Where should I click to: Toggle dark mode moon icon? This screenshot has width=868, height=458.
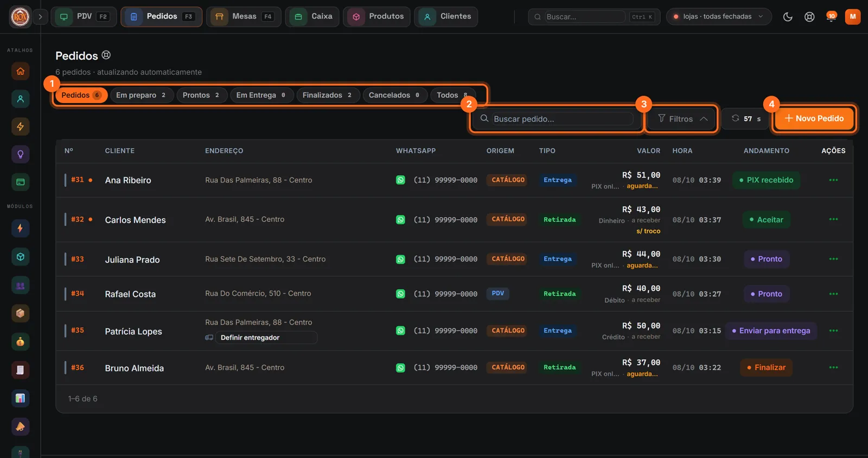(x=788, y=17)
